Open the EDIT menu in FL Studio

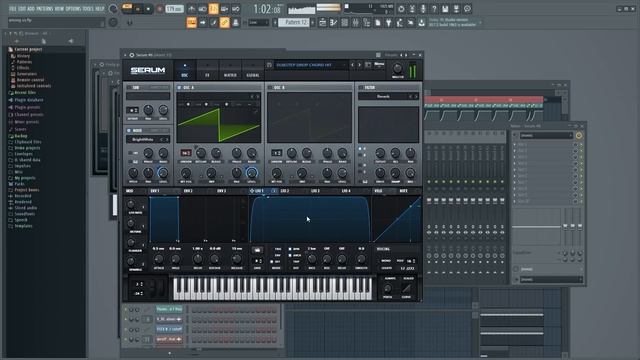coord(22,9)
